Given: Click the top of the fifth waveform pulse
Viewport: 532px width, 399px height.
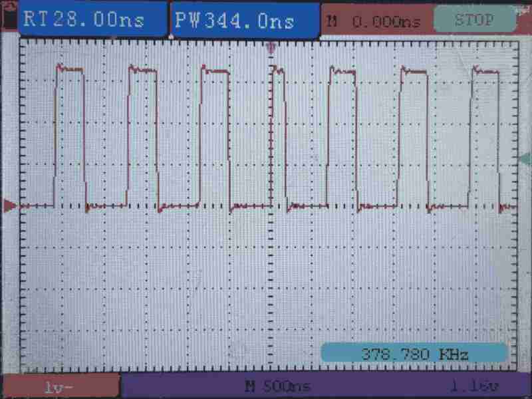Looking at the screenshot, I should point(342,71).
